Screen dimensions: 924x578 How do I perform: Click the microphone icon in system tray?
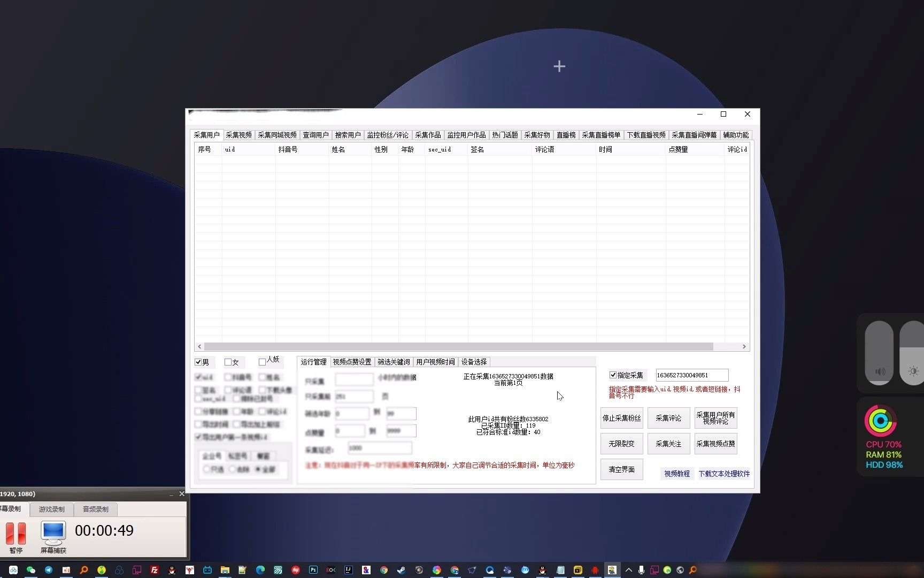click(x=641, y=570)
